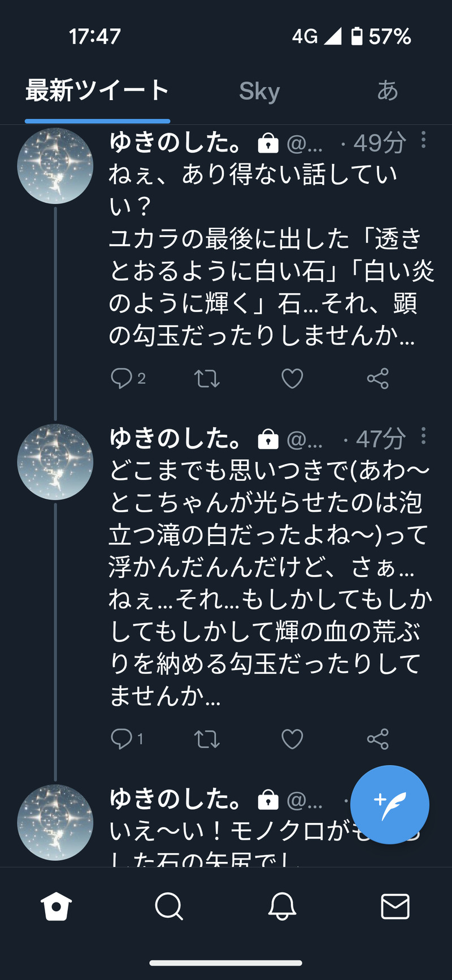Open more options menu for 47分 tweet

423,436
